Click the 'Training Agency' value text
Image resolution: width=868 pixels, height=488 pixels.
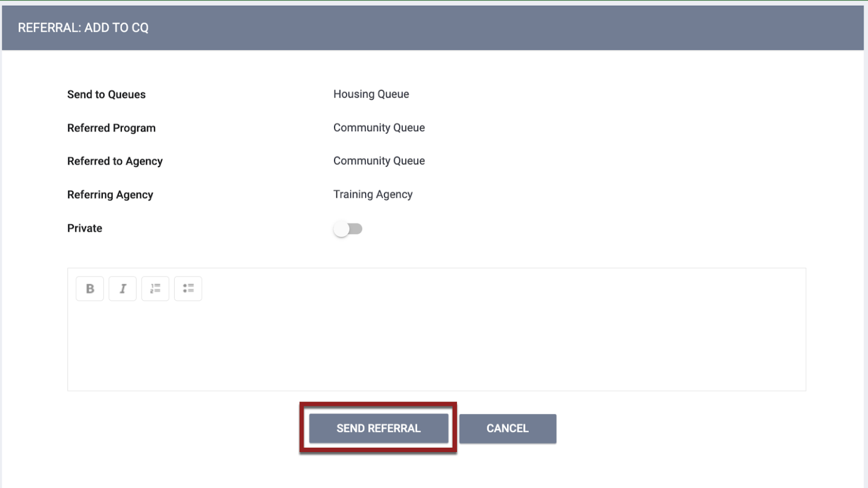[373, 195]
